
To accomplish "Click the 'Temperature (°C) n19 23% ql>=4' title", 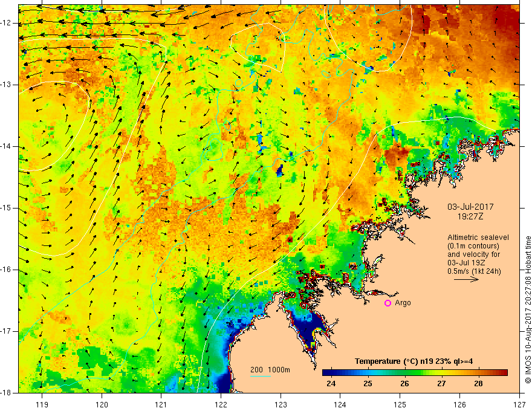I will point(414,361).
